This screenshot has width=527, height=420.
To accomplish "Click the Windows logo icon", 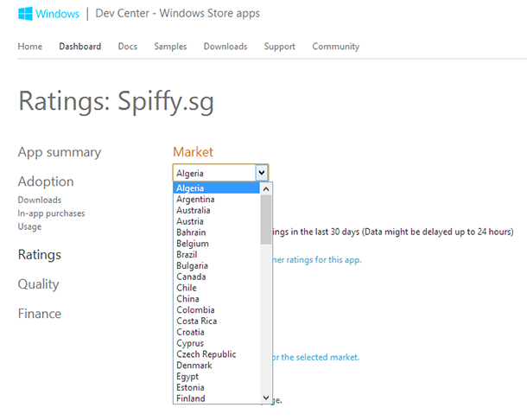I will (25, 14).
